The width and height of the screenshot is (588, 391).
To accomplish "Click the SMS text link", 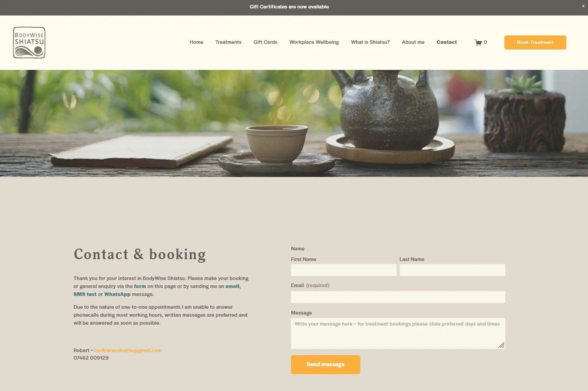I will [x=85, y=295].
